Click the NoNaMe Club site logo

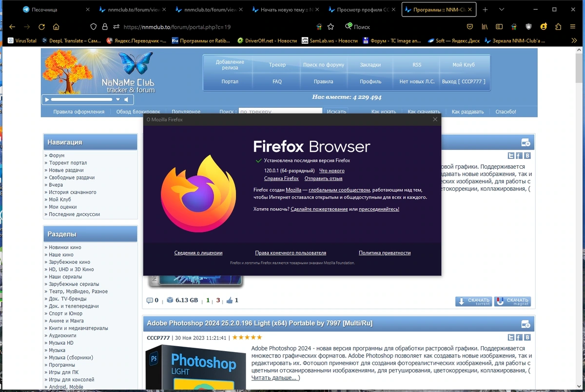(x=99, y=72)
